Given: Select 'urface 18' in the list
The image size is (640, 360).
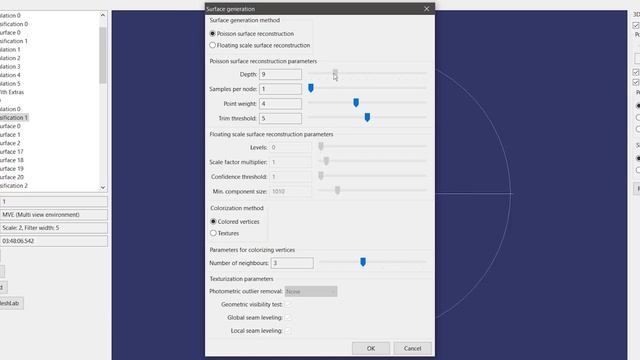Looking at the screenshot, I should pos(11,160).
